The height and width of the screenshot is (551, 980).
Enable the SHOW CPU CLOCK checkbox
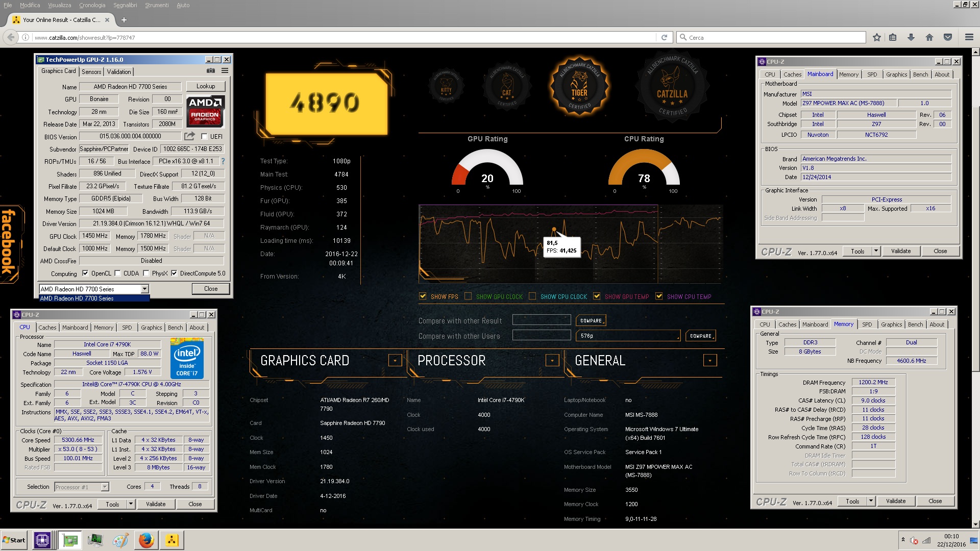[x=532, y=296]
